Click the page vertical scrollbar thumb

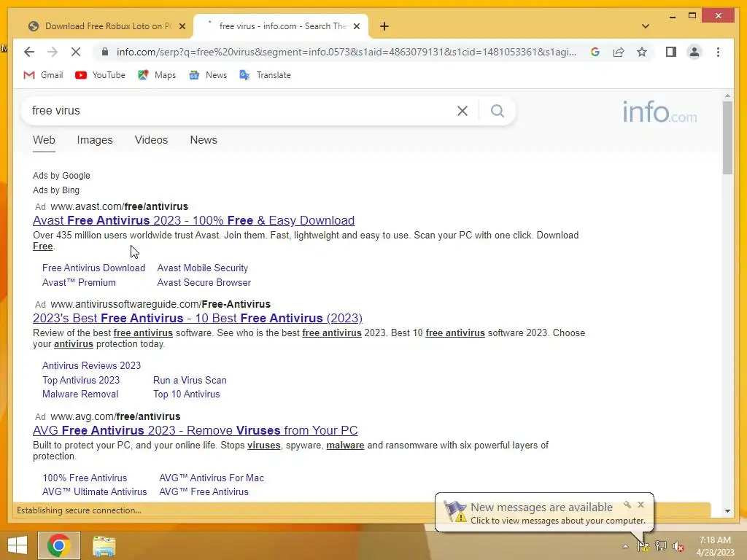(727, 138)
